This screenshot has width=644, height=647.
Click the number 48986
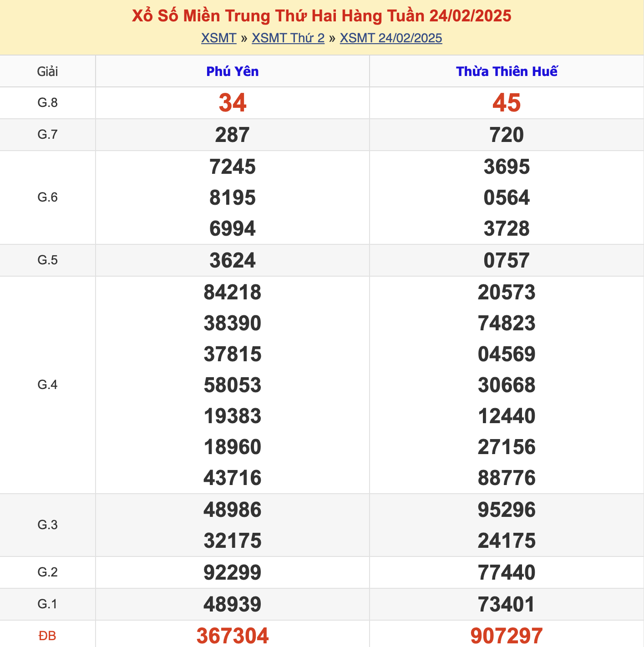233,510
